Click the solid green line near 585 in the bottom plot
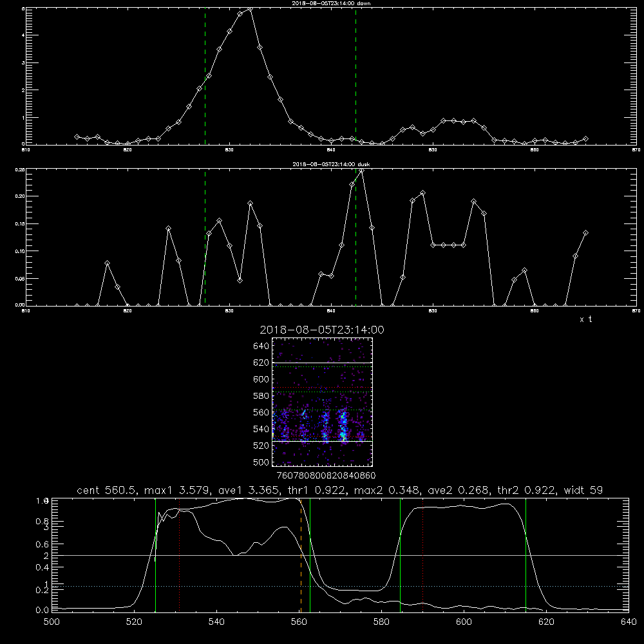644x644 pixels. pyautogui.click(x=400, y=555)
